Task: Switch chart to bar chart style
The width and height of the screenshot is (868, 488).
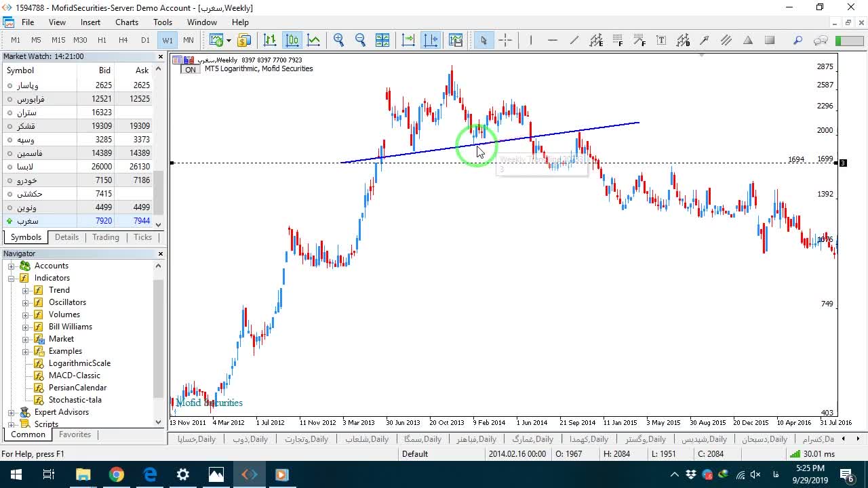Action: (x=270, y=40)
